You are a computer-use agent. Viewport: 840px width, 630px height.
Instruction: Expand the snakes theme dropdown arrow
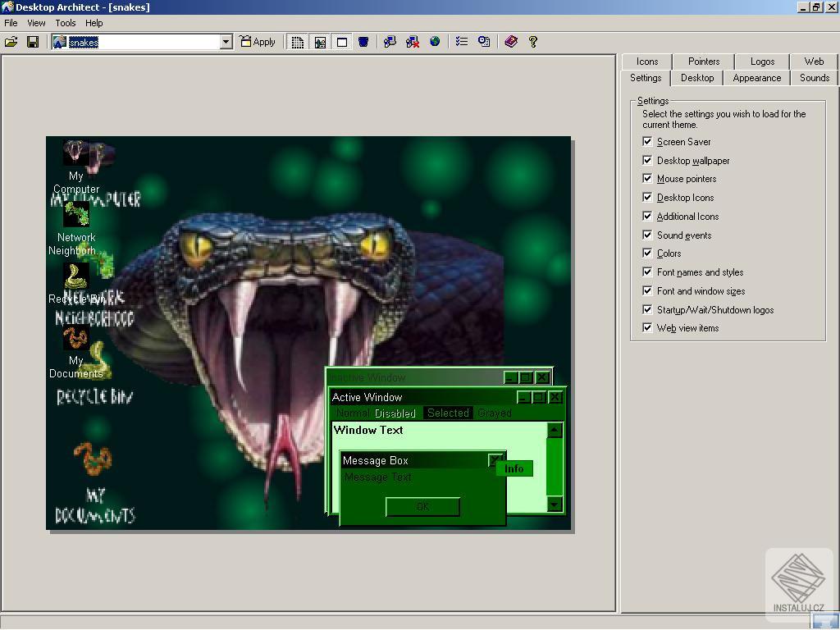click(226, 42)
